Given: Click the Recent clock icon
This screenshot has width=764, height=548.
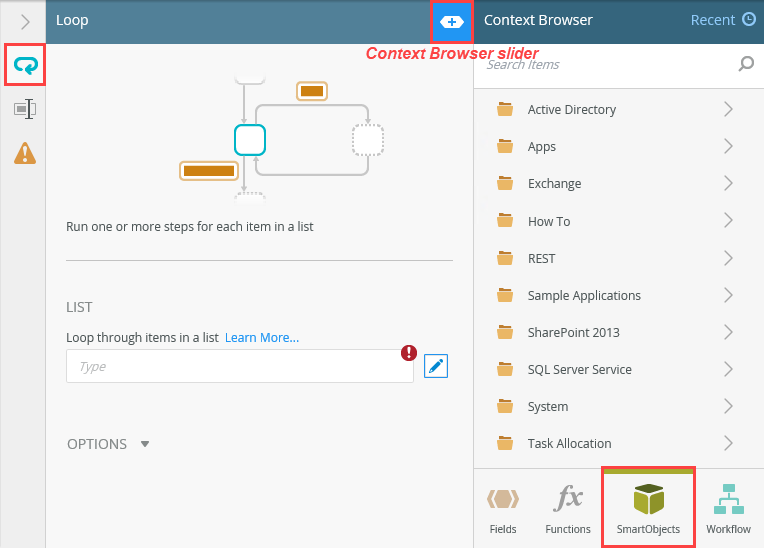Looking at the screenshot, I should (748, 19).
